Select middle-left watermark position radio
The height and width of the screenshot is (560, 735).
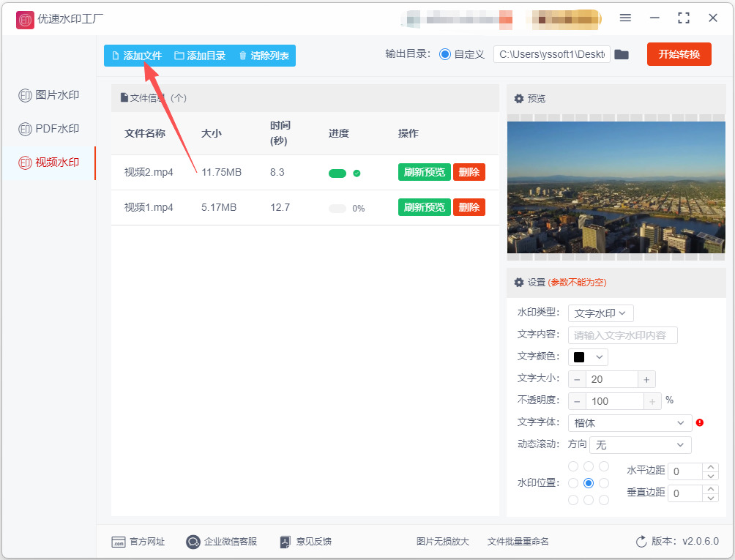pyautogui.click(x=572, y=483)
